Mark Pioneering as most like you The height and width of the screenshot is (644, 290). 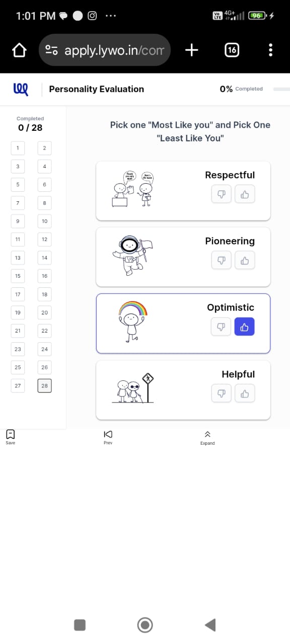tap(245, 260)
